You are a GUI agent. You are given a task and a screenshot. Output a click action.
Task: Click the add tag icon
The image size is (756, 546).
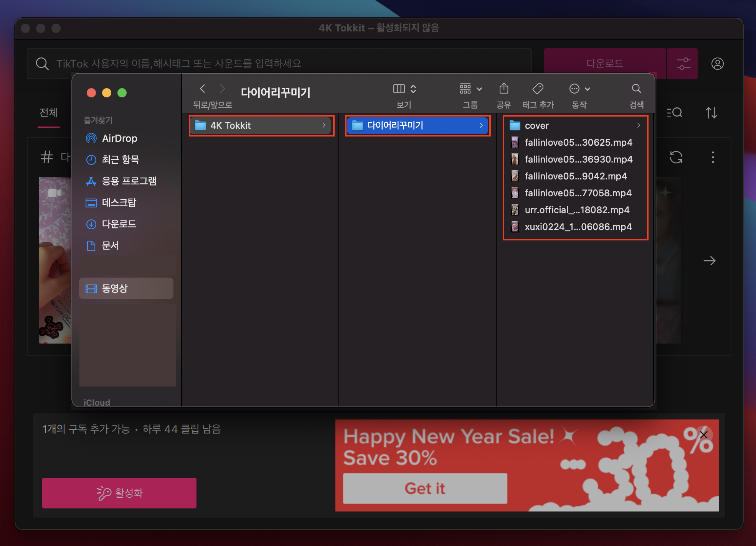(x=538, y=89)
